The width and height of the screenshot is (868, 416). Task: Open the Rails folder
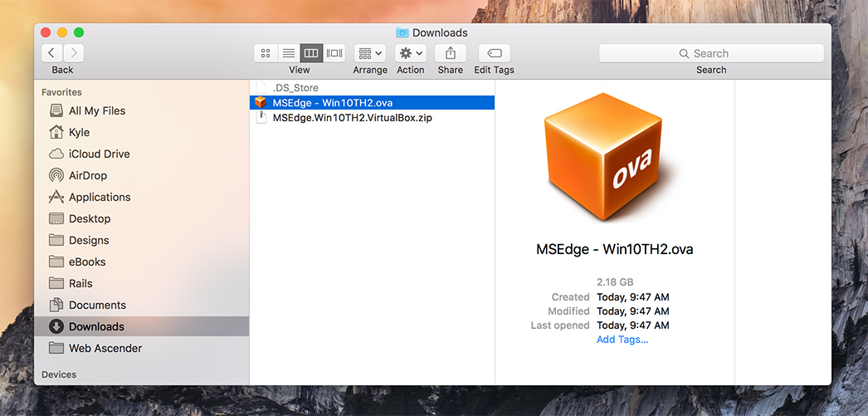click(144, 284)
